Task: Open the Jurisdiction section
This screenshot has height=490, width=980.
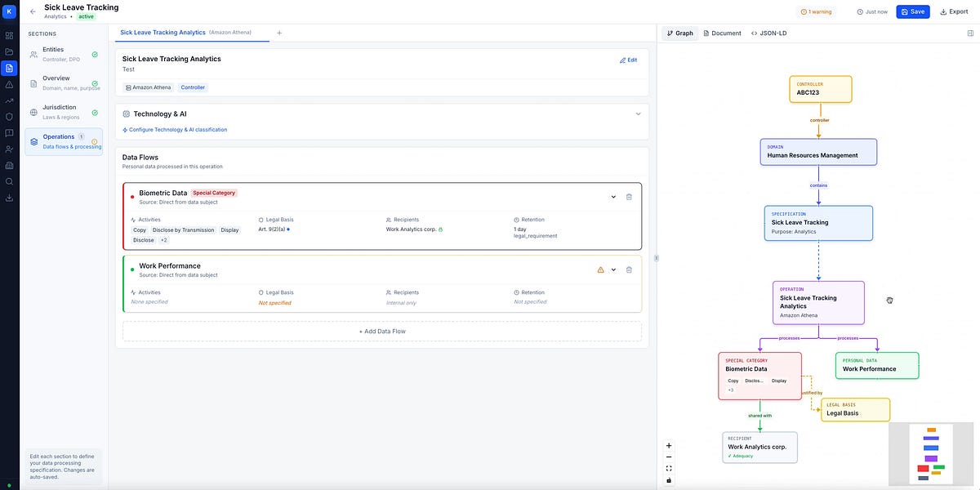Action: pos(64,112)
